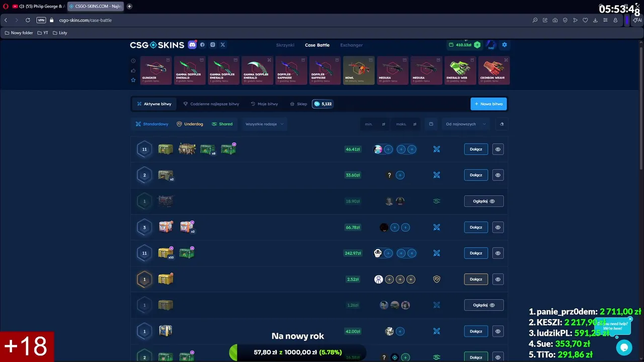This screenshot has width=644, height=362.
Task: Open the Skrzynki tab
Action: 285,45
